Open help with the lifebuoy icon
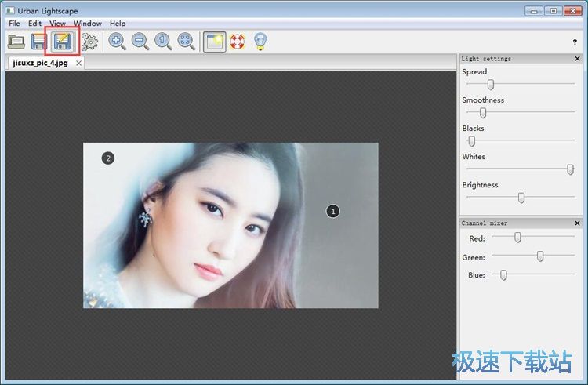The image size is (588, 385). 238,42
